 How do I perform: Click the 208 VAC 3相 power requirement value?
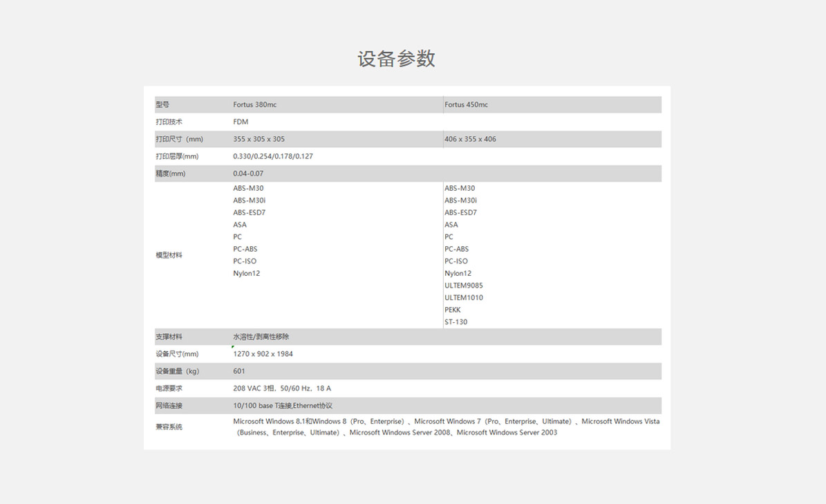point(282,388)
